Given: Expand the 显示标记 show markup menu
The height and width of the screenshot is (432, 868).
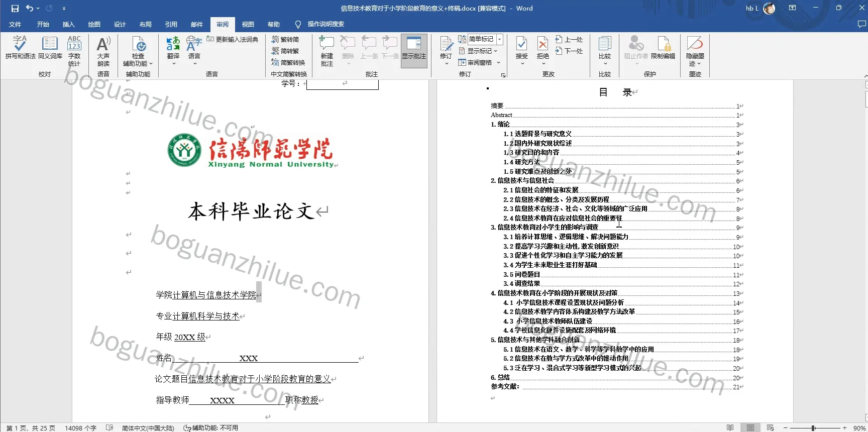Looking at the screenshot, I should [x=478, y=51].
